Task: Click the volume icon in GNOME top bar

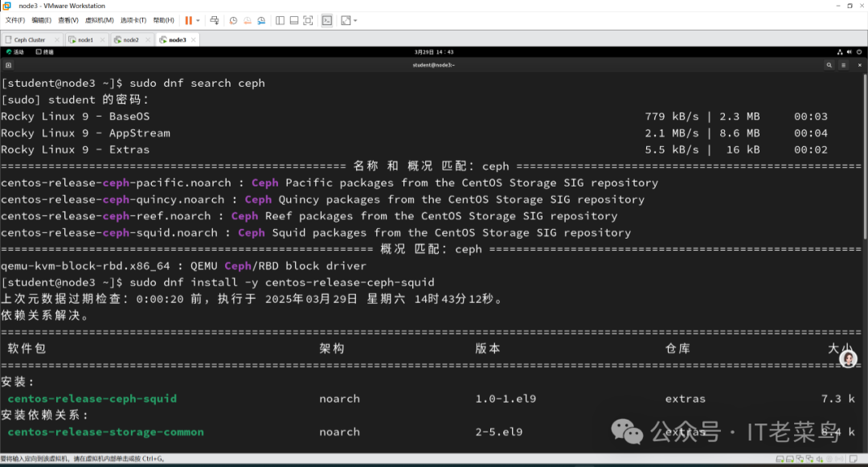Action: pos(850,52)
